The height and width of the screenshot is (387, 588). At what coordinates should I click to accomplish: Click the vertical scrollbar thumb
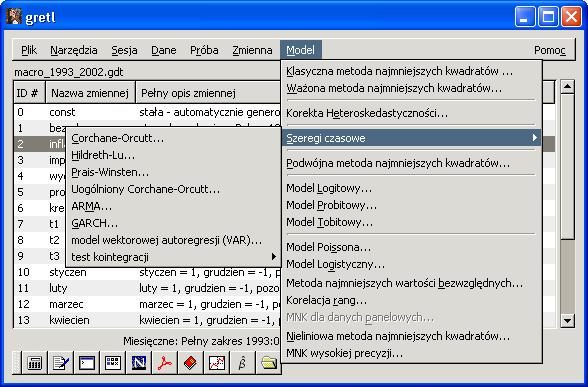click(567, 166)
